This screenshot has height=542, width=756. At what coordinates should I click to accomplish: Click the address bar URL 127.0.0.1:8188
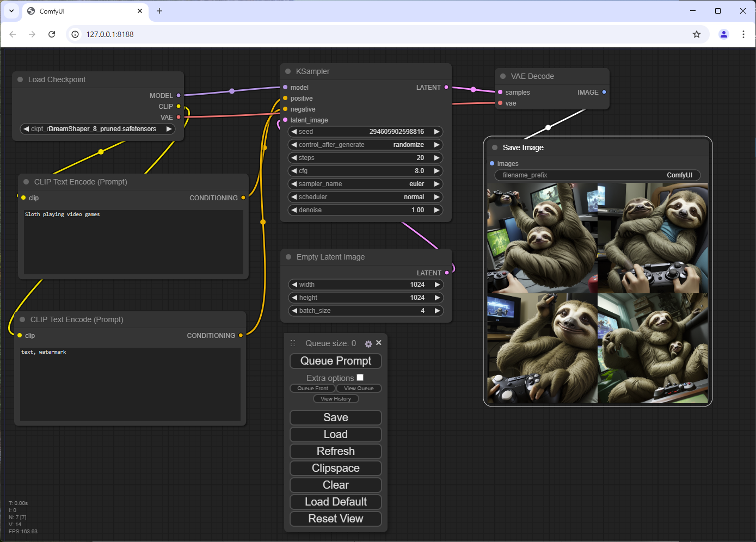110,34
